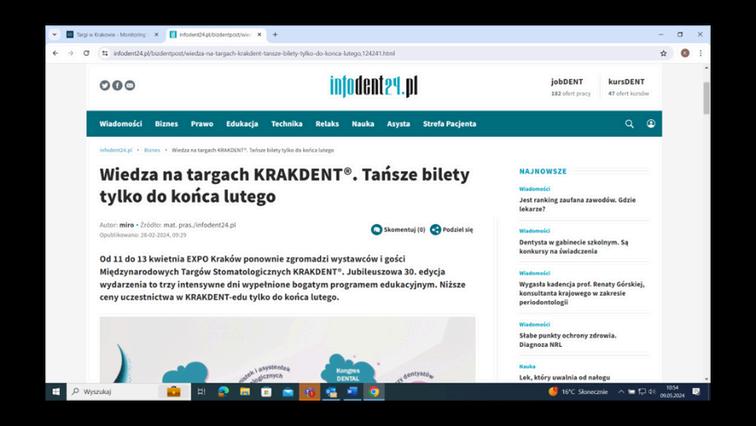Click the Podziel się share icon
The width and height of the screenshot is (756, 426).
(x=435, y=230)
